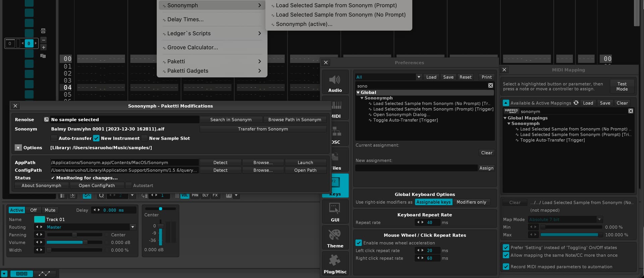The height and width of the screenshot is (278, 644).
Task: Enable the Auto-transfer checkbox
Action: click(x=54, y=138)
